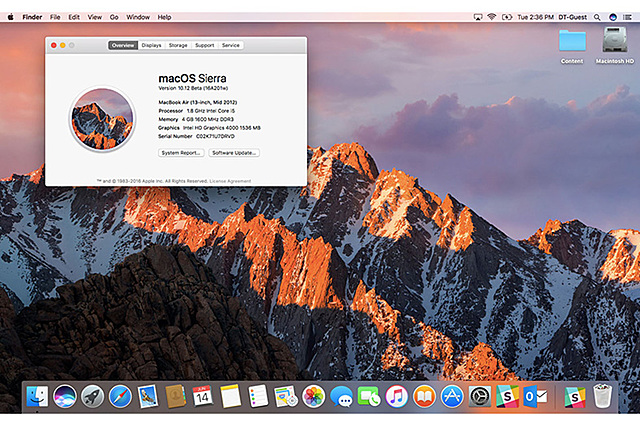Open the Finder menu
This screenshot has width=640, height=426.
(32, 17)
